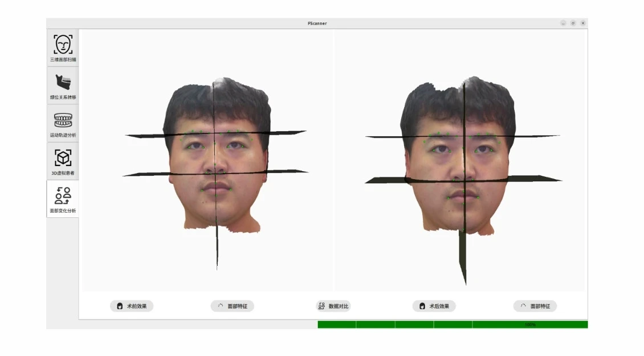Viewport: 644px width, 356px height.
Task: Click the 数据对比 data comparison button
Action: tap(333, 306)
